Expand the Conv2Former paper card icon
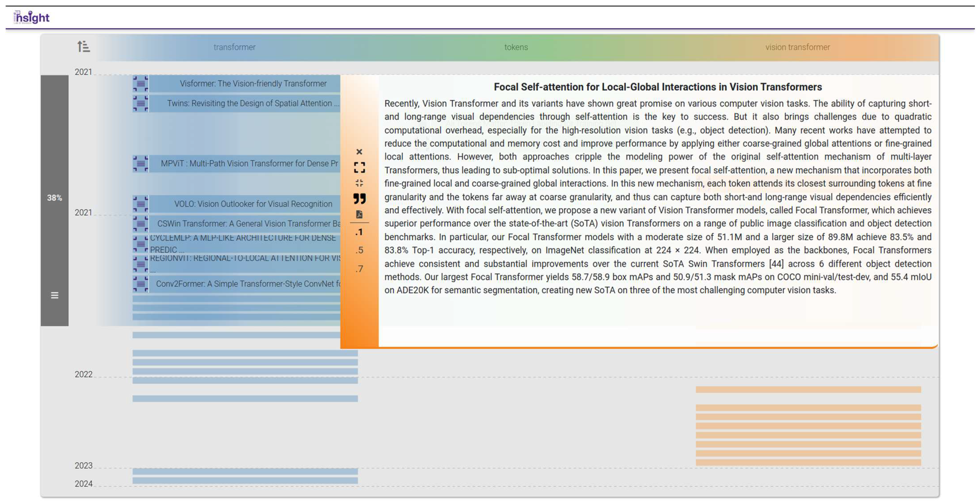The image size is (980, 504). pos(140,284)
